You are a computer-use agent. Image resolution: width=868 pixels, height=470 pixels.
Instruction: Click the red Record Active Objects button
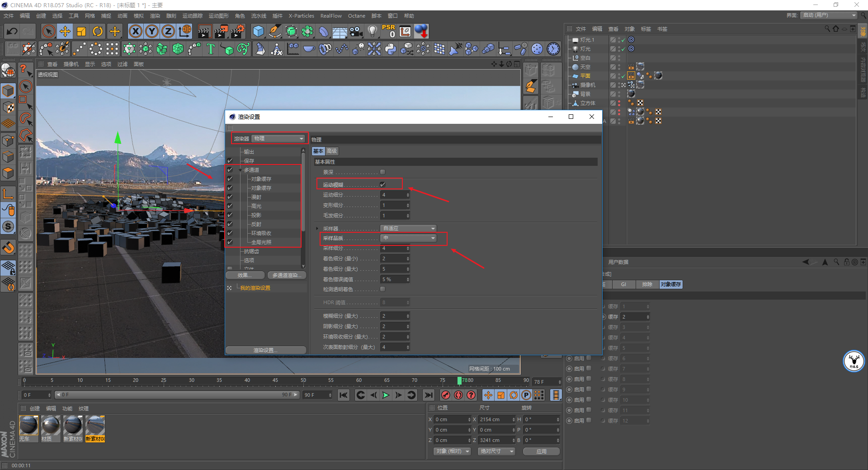(x=446, y=395)
